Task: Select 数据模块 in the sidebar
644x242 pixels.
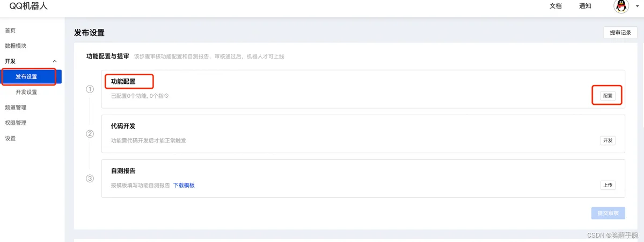Action: click(16, 46)
